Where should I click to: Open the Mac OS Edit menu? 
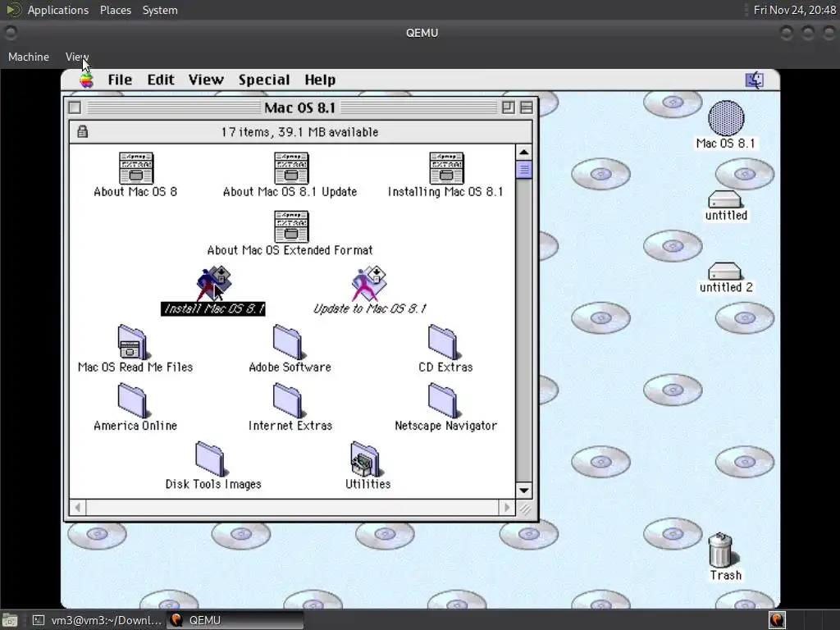161,80
